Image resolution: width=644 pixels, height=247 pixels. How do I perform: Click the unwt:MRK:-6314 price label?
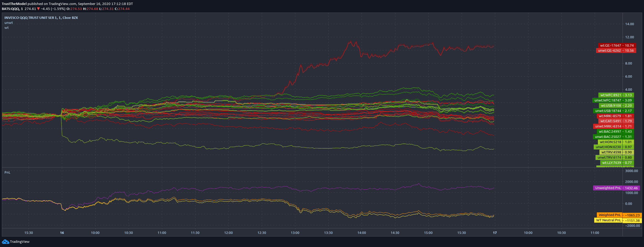(608, 126)
